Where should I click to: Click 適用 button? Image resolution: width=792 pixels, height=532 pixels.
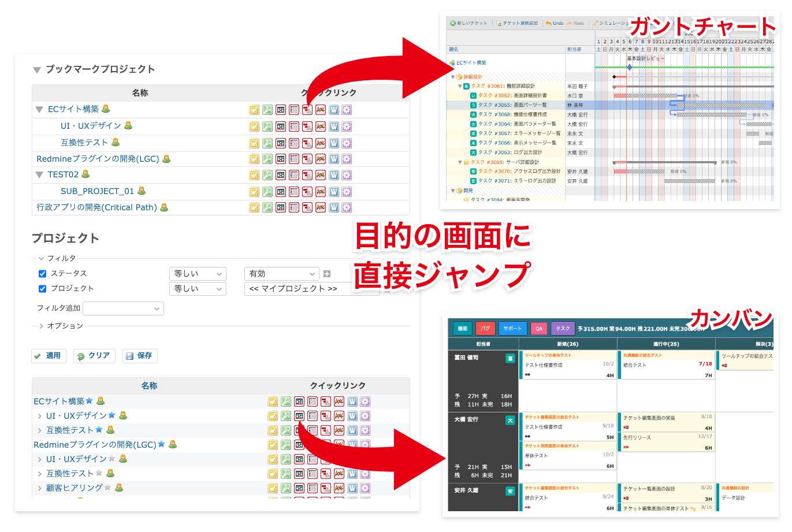point(49,356)
